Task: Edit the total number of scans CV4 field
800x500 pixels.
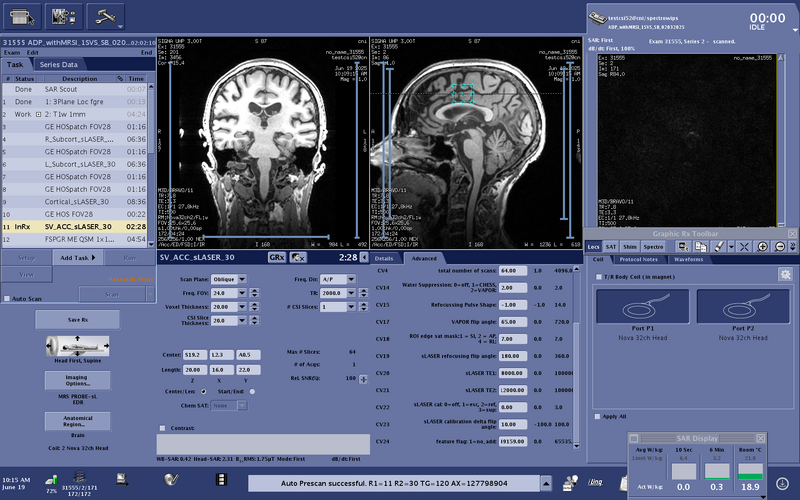Action: [x=513, y=270]
